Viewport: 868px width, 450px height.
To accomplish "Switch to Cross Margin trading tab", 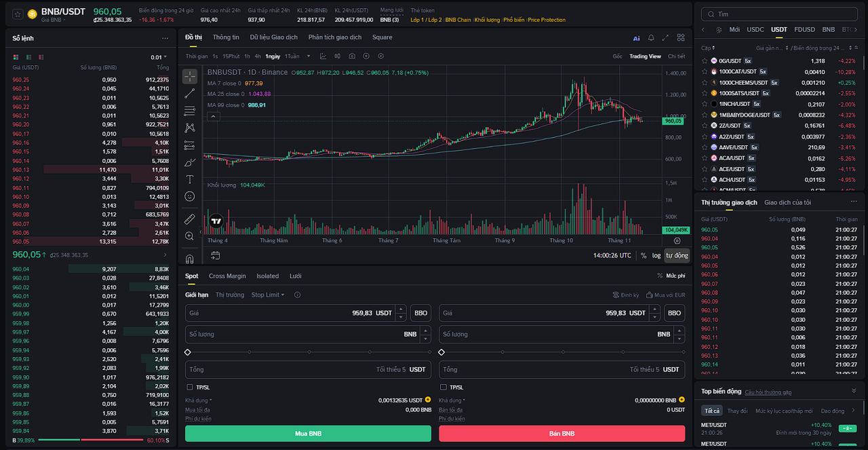I will 227,276.
